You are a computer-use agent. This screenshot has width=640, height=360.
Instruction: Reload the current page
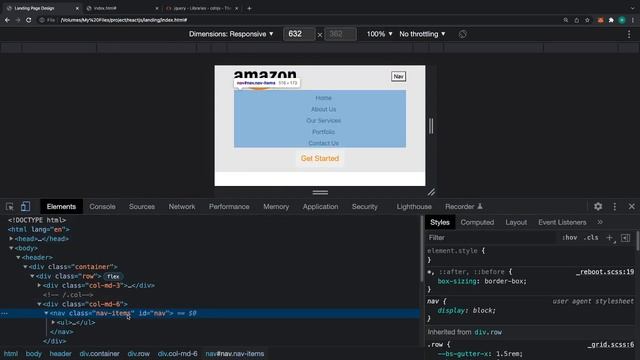tap(29, 20)
